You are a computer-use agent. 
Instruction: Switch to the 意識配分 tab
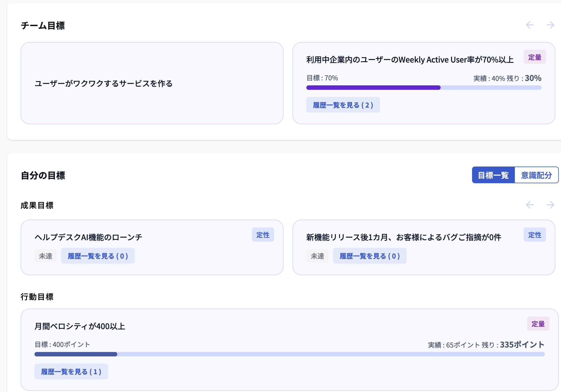(536, 175)
